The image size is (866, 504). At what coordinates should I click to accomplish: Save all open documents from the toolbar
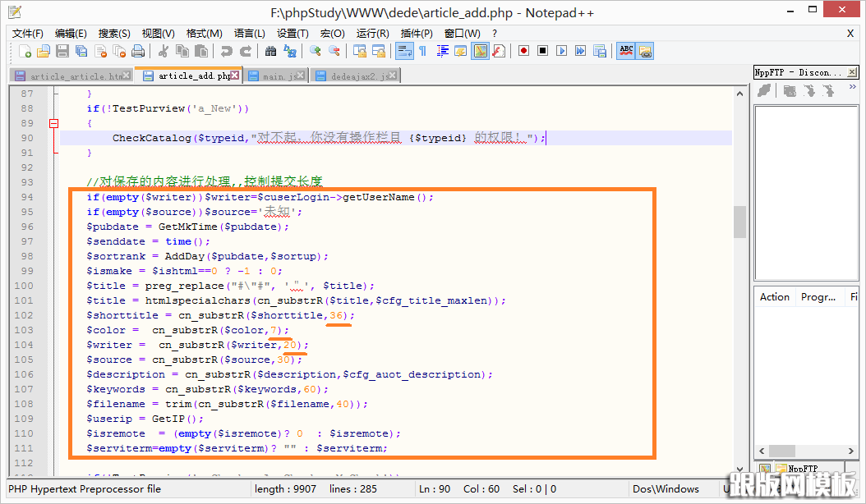pos(80,50)
